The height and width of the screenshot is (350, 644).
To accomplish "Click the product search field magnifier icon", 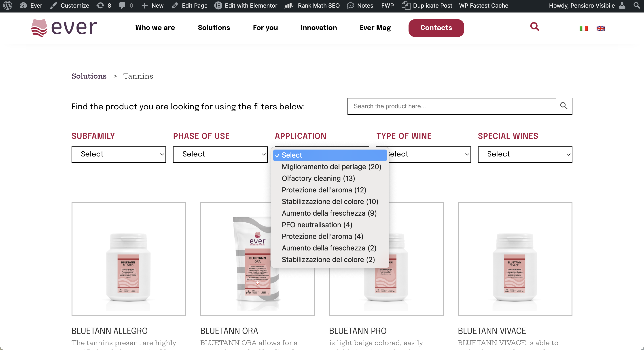I will (x=563, y=106).
